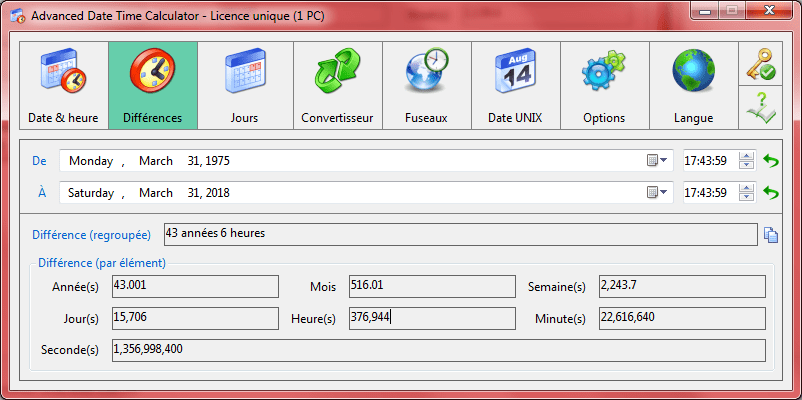Decrease À time with down spinner
This screenshot has width=802, height=400.
point(747,196)
